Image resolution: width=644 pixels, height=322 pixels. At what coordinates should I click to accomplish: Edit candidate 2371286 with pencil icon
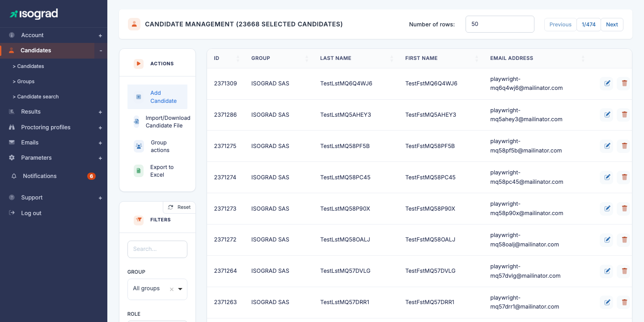coord(607,114)
